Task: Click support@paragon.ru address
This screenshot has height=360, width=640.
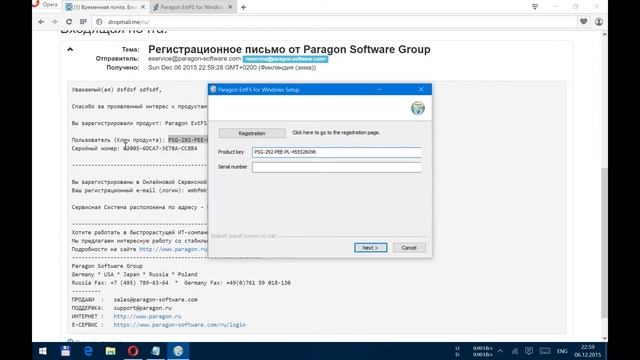Action: pyautogui.click(x=142, y=308)
